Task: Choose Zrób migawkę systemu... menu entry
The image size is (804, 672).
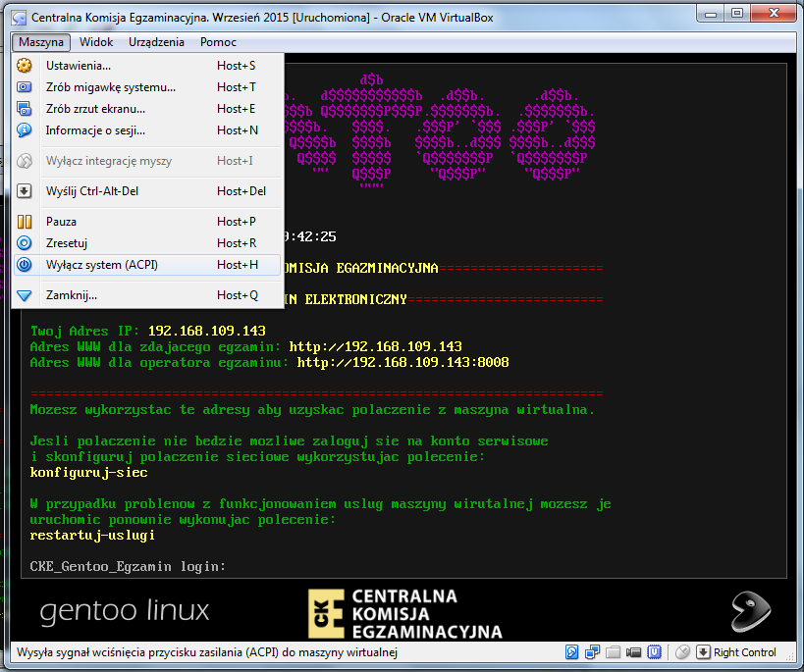Action: 147,87
